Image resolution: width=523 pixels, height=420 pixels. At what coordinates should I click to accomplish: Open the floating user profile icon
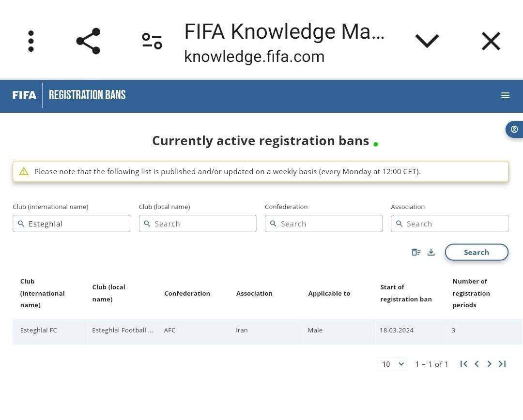(x=514, y=129)
